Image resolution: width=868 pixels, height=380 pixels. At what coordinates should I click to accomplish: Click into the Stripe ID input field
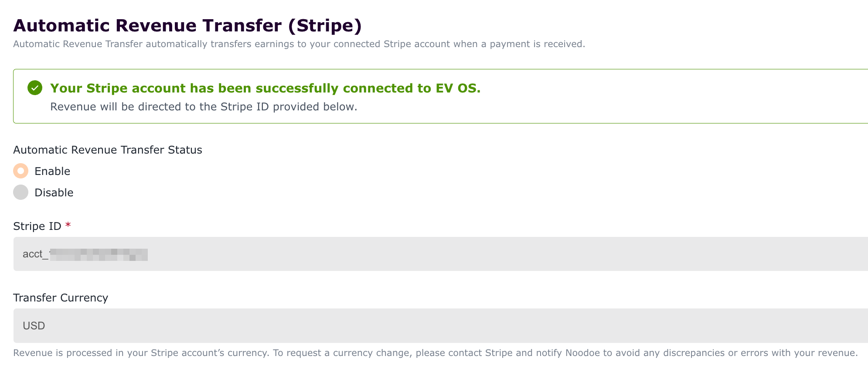[436, 254]
